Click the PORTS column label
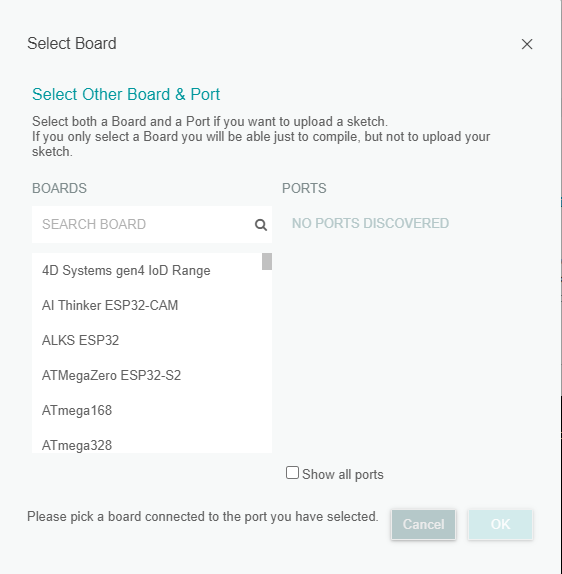The image size is (562, 574). [x=304, y=188]
